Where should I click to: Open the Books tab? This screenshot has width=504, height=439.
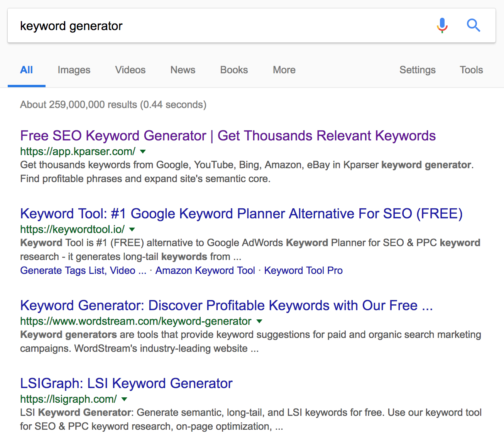(x=234, y=70)
